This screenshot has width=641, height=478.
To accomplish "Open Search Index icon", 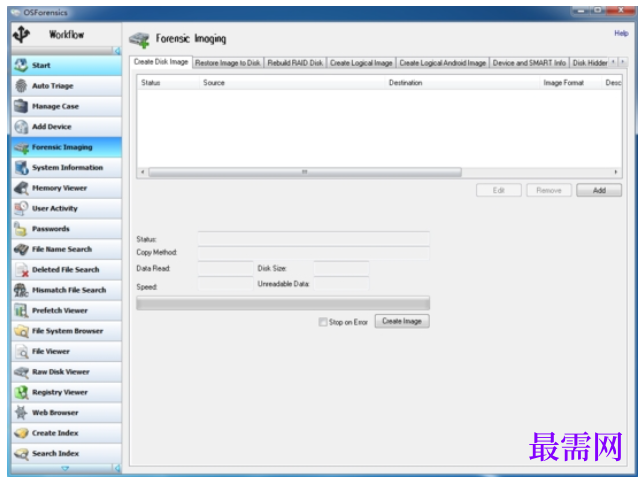I will click(21, 453).
